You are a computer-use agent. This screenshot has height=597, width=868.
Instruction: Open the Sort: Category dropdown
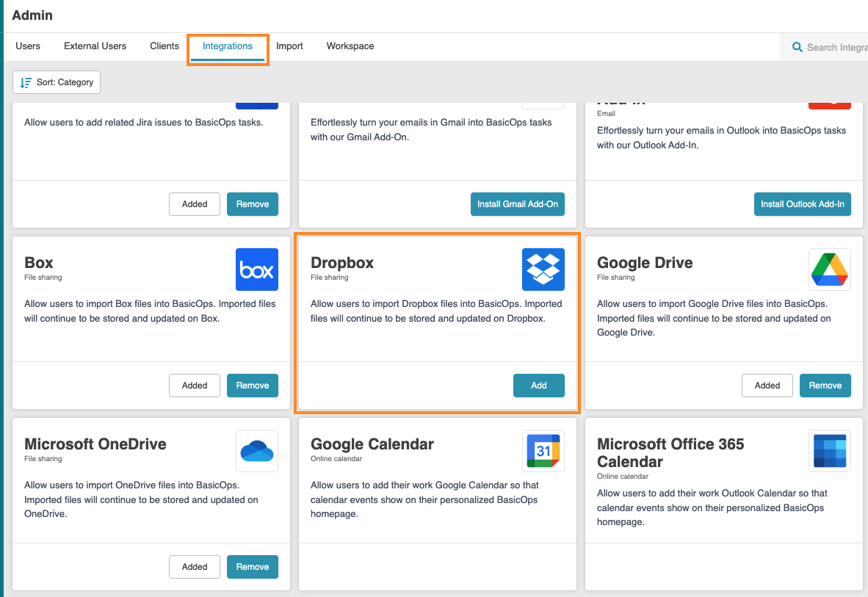click(x=57, y=82)
